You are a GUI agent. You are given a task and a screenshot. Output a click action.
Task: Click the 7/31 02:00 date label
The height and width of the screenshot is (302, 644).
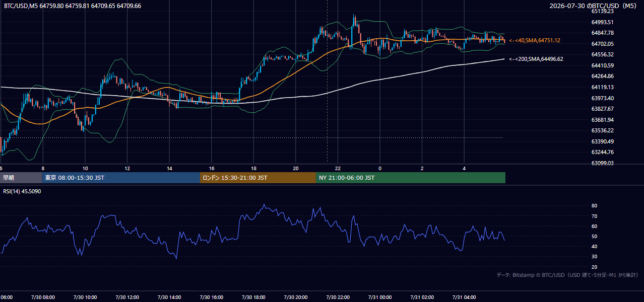[422, 297]
